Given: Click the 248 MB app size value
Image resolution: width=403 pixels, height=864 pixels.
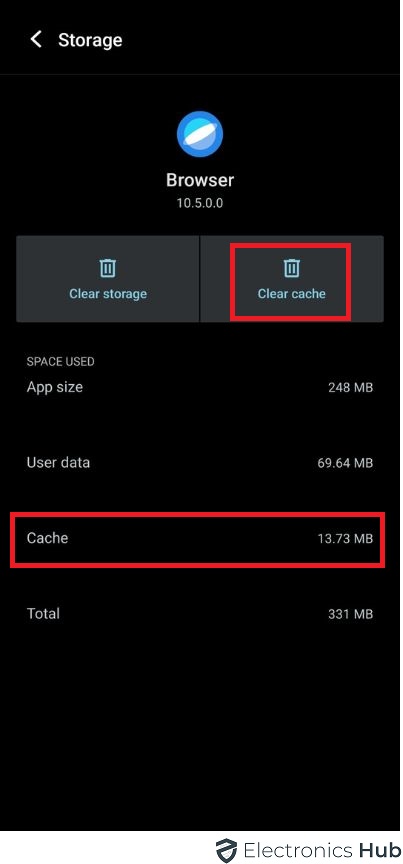Looking at the screenshot, I should [x=351, y=387].
